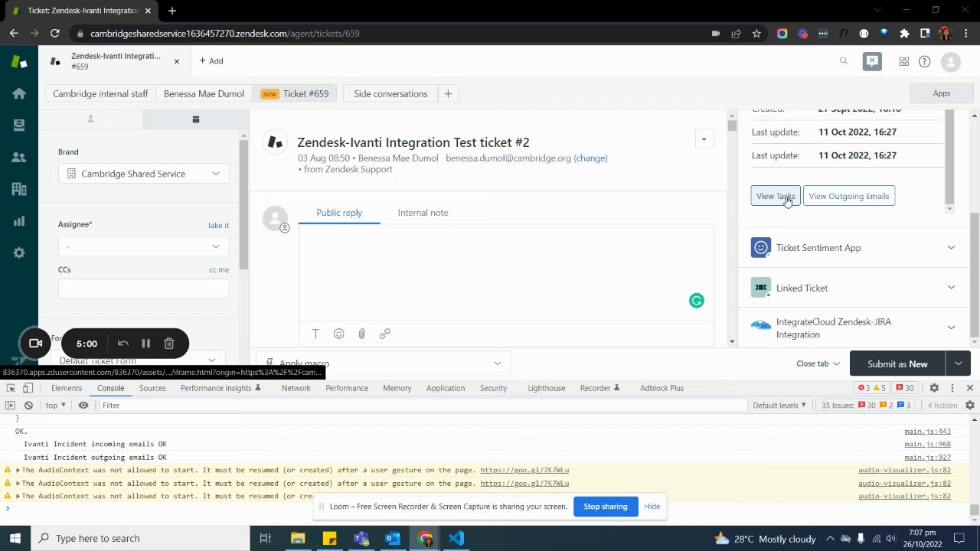Click the take it link

pos(218,225)
